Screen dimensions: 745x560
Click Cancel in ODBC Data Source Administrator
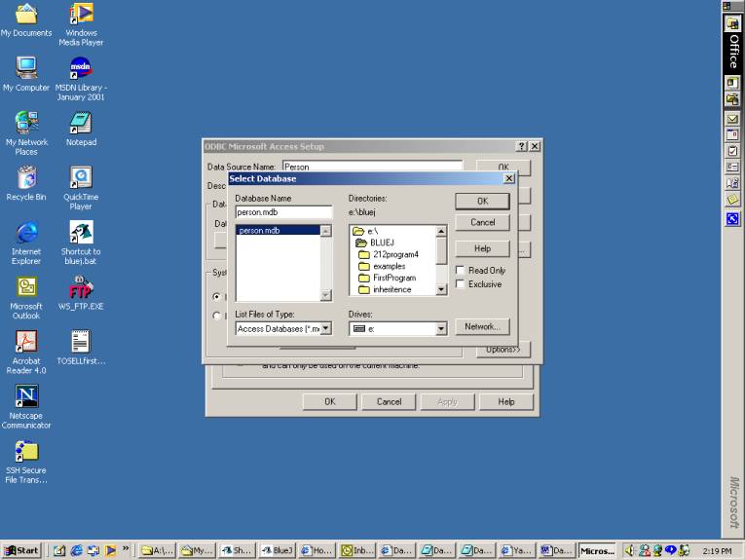coord(389,402)
